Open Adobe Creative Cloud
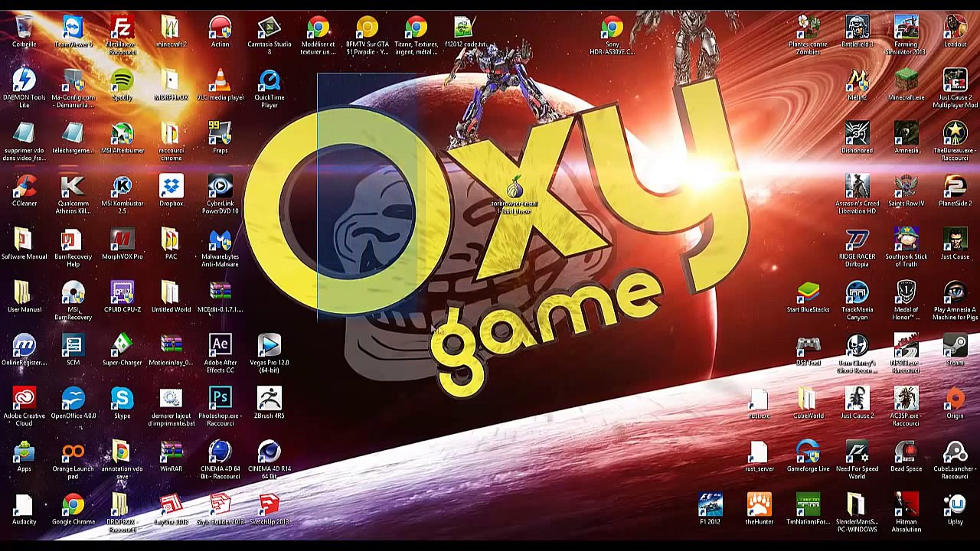This screenshot has height=551, width=980. 24,399
